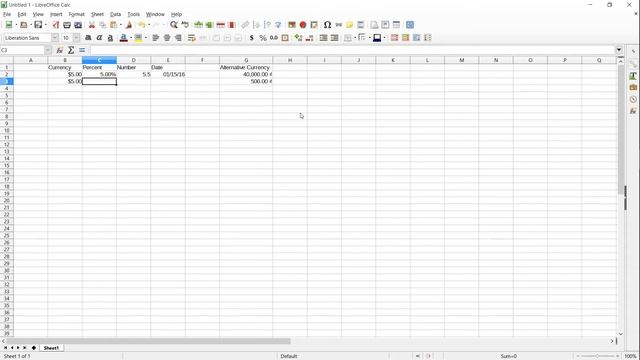Insert chart icon
Viewport: 640px width, 360px height.
(x=303, y=25)
